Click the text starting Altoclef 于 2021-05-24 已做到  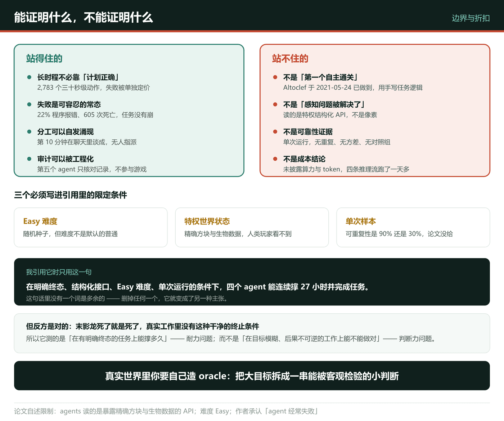[353, 88]
